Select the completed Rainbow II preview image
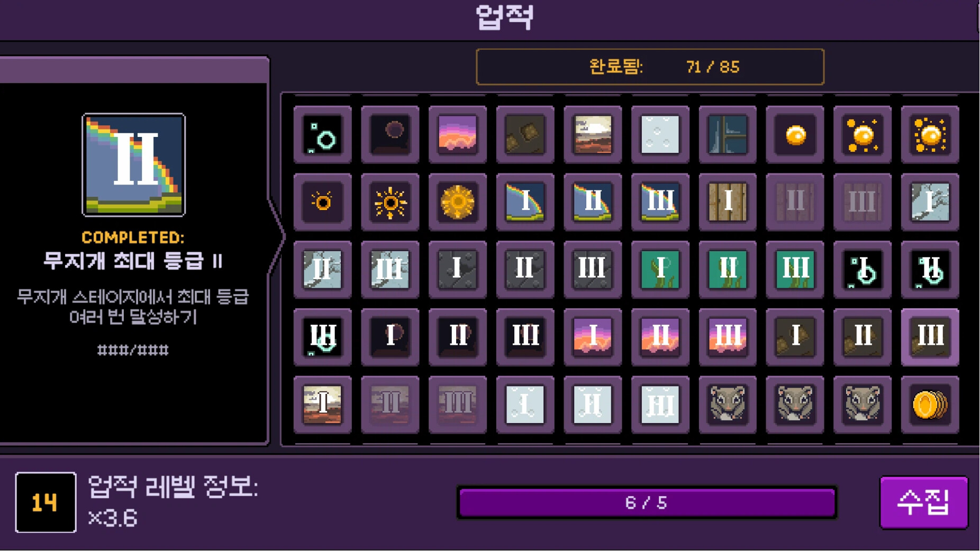The width and height of the screenshot is (980, 551). coord(134,165)
